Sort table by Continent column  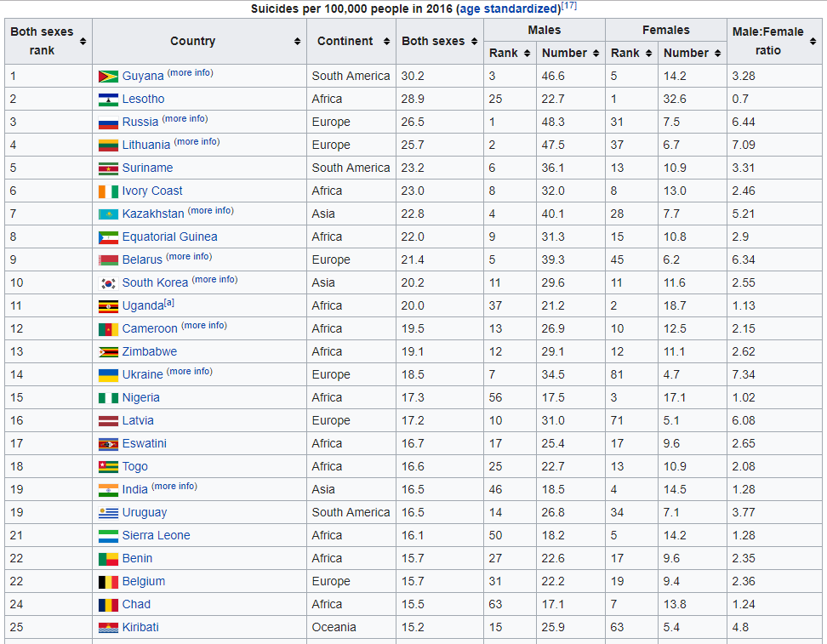pos(386,41)
